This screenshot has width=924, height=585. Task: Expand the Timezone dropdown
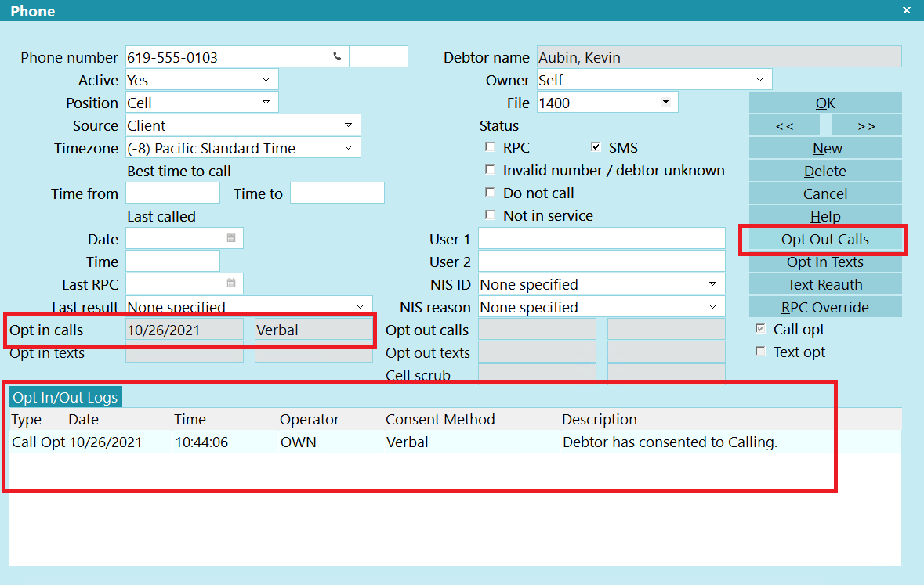(x=348, y=148)
